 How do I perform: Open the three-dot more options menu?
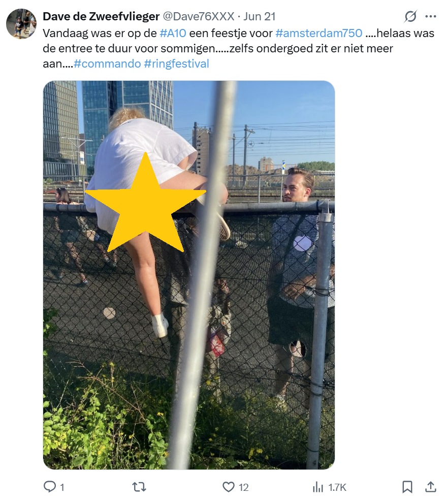(x=431, y=16)
